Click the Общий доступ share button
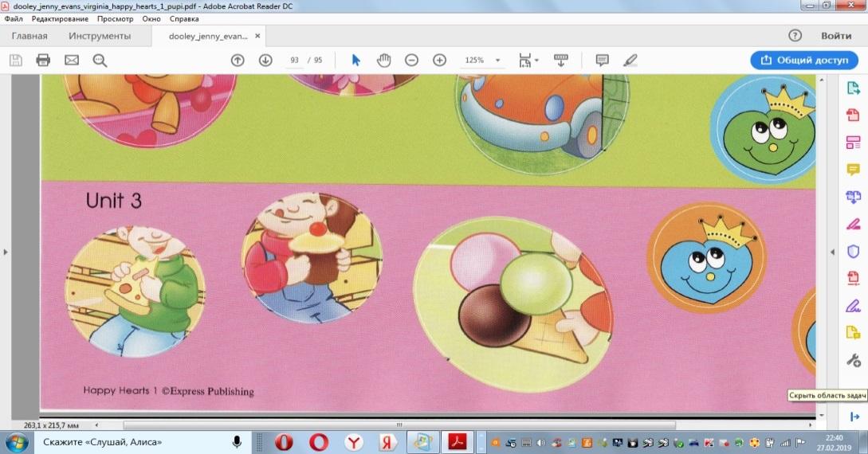This screenshot has width=868, height=454. tap(804, 60)
